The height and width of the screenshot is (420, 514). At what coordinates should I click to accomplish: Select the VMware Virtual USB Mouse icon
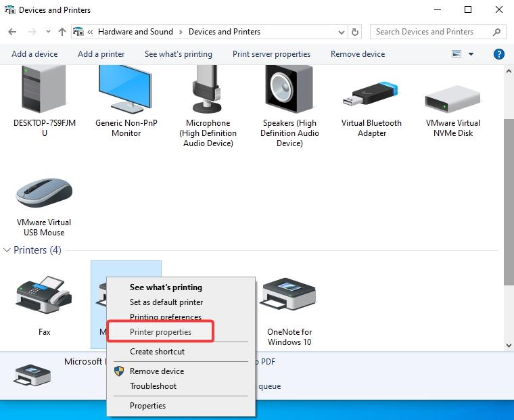click(44, 193)
